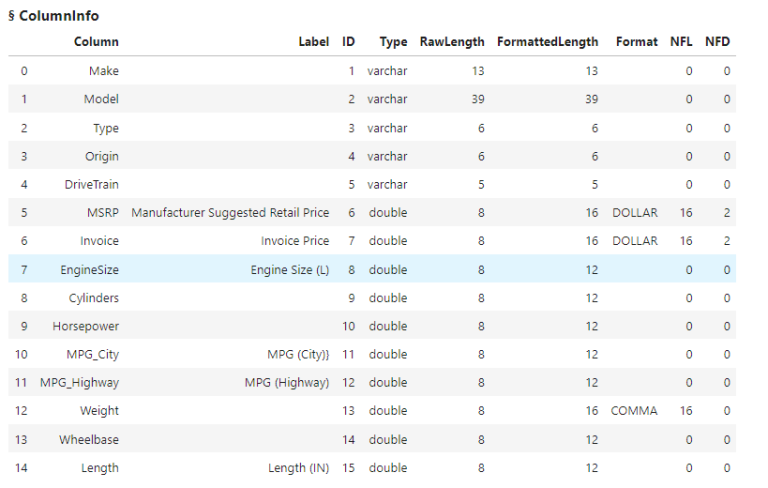Click the Length (IN) label cell

tap(298, 468)
